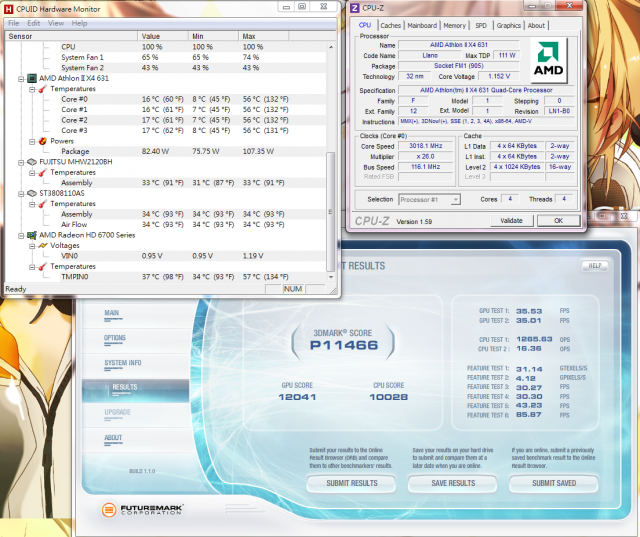Click SUBMIT RESULTS in 3DMark
The height and width of the screenshot is (537, 640).
click(x=351, y=483)
